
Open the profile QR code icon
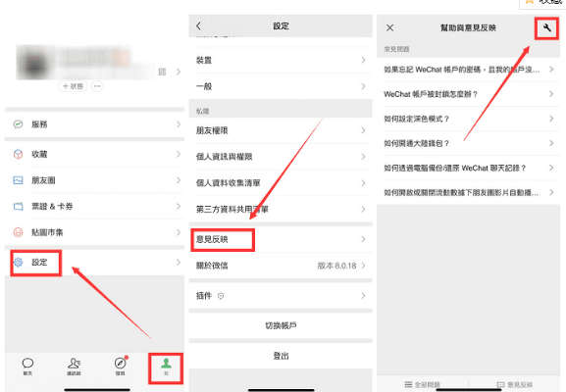(x=163, y=72)
